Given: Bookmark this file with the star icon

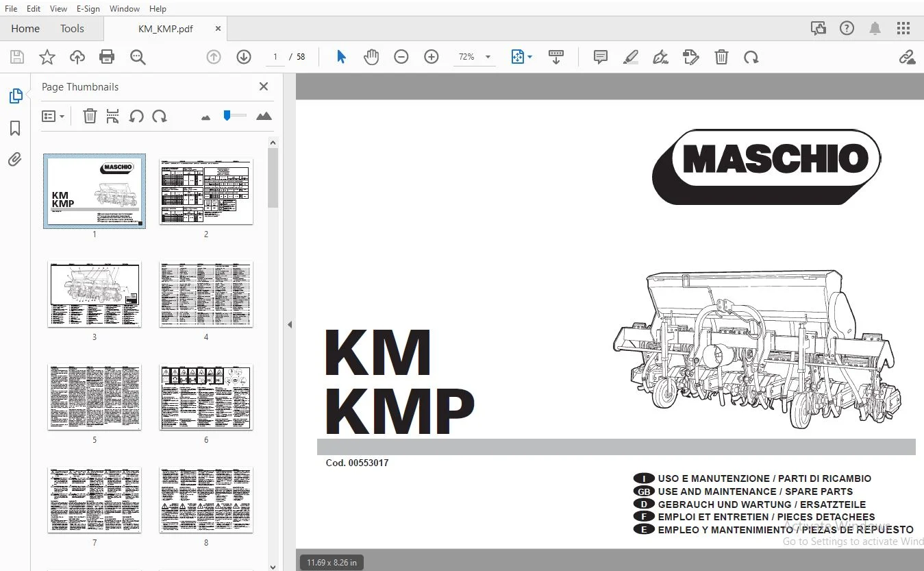Looking at the screenshot, I should tap(47, 58).
